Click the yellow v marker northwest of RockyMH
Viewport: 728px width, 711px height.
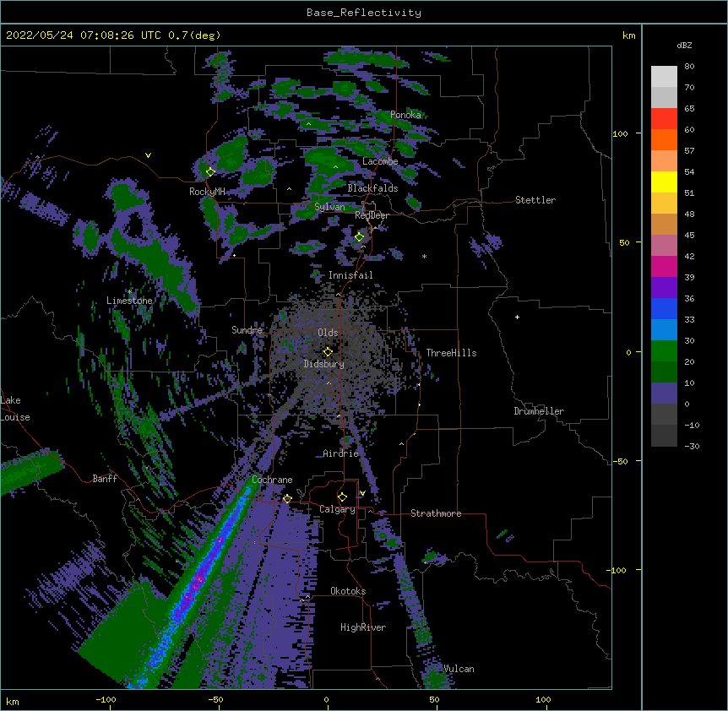coord(148,155)
